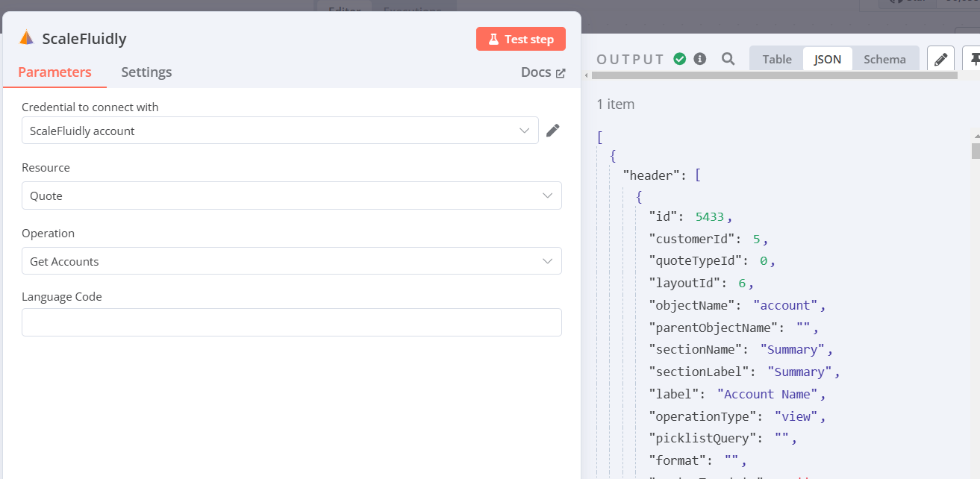Click the operationType value "view"
Screen dimensions: 980x479
pyautogui.click(x=796, y=416)
